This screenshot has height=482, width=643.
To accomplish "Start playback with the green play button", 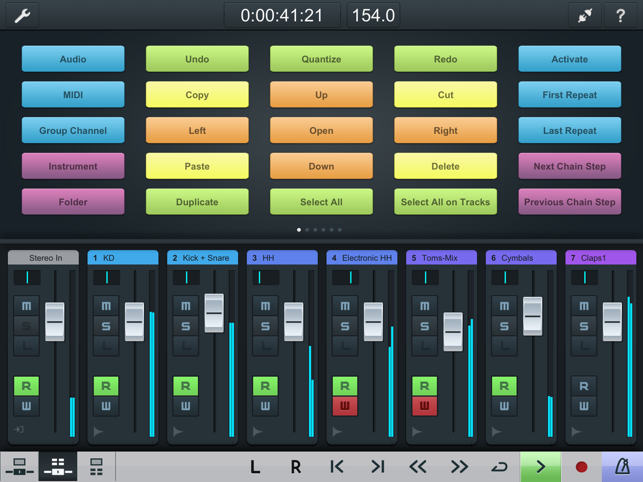I will [540, 466].
